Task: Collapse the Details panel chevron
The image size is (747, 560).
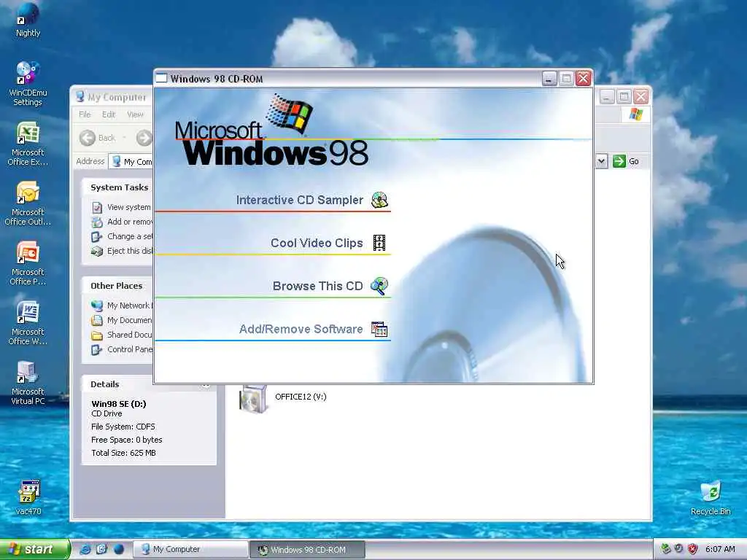Action: pos(206,384)
